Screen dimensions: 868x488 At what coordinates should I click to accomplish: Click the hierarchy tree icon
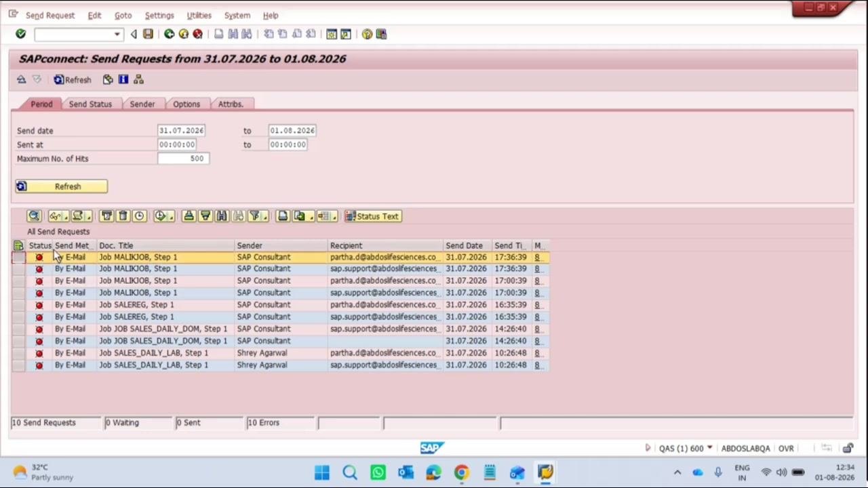(138, 80)
